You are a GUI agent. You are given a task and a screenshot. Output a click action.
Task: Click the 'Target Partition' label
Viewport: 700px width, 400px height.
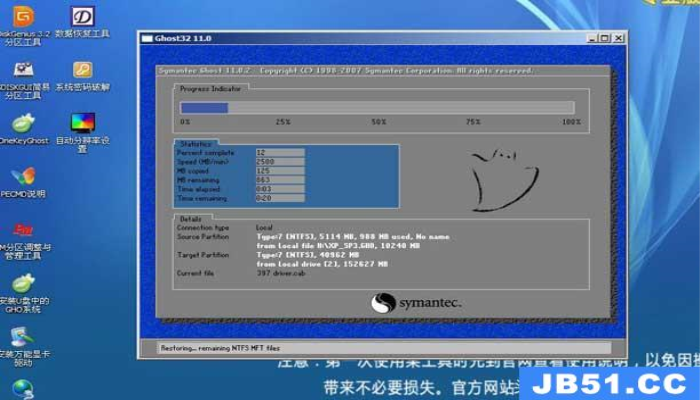203,255
